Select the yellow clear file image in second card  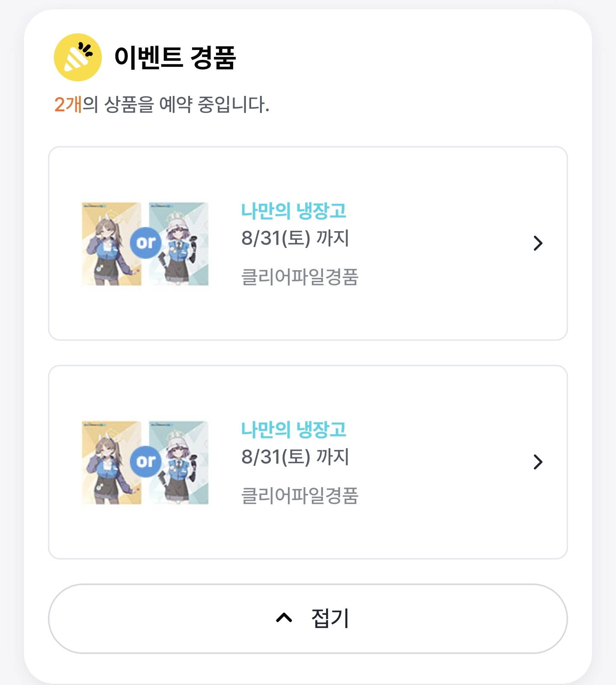[112, 462]
